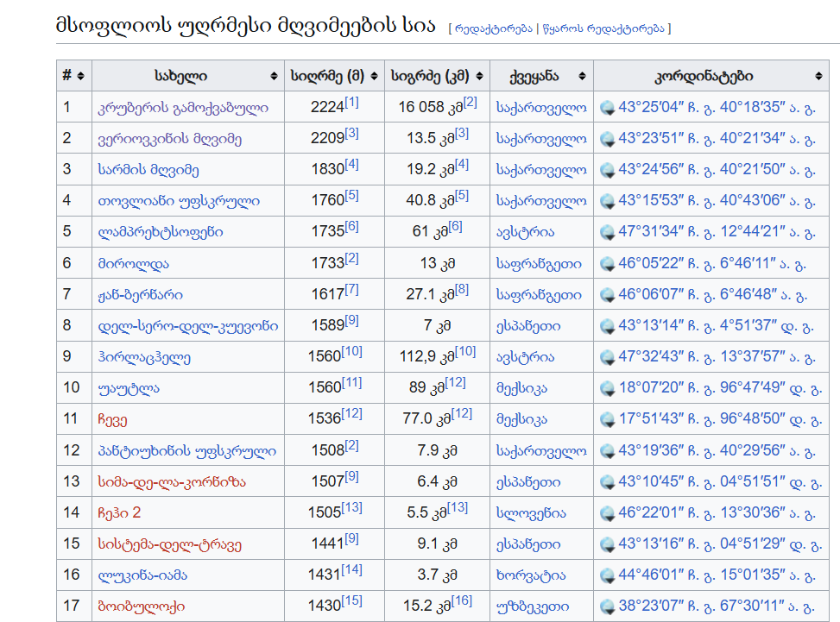
Task: Open სლოვენია country link
Action: point(531,513)
